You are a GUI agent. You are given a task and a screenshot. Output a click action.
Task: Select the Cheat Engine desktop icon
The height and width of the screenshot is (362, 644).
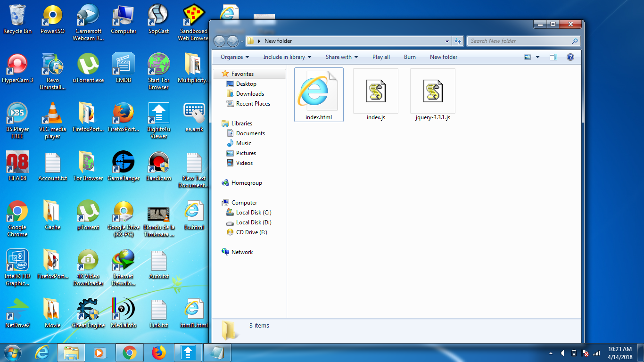tap(88, 313)
